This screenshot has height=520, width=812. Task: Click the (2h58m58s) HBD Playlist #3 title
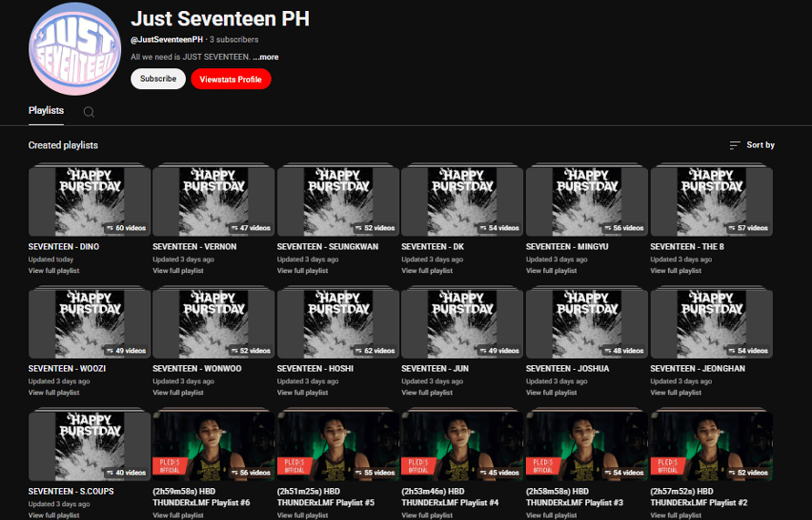click(575, 497)
